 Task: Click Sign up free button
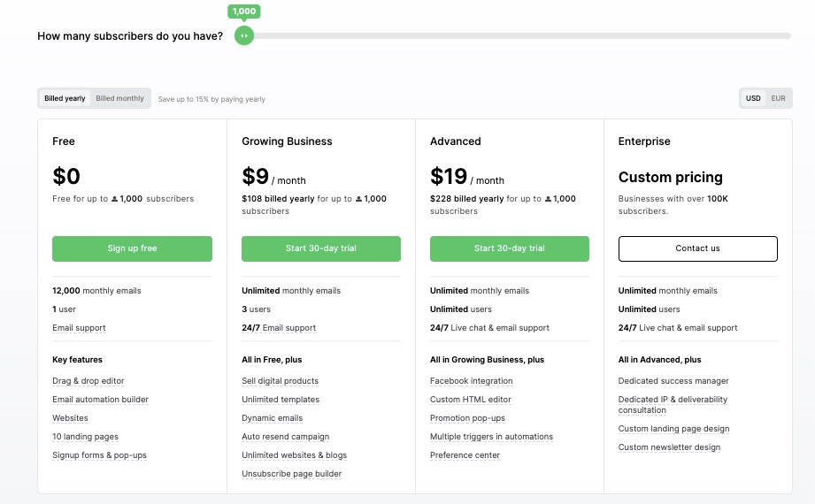coord(132,248)
